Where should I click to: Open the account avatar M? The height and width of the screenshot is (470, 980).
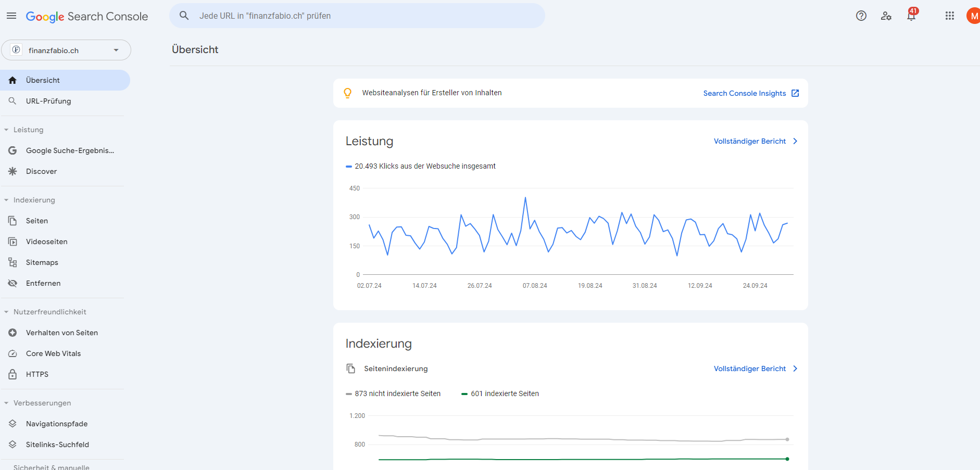pyautogui.click(x=973, y=16)
